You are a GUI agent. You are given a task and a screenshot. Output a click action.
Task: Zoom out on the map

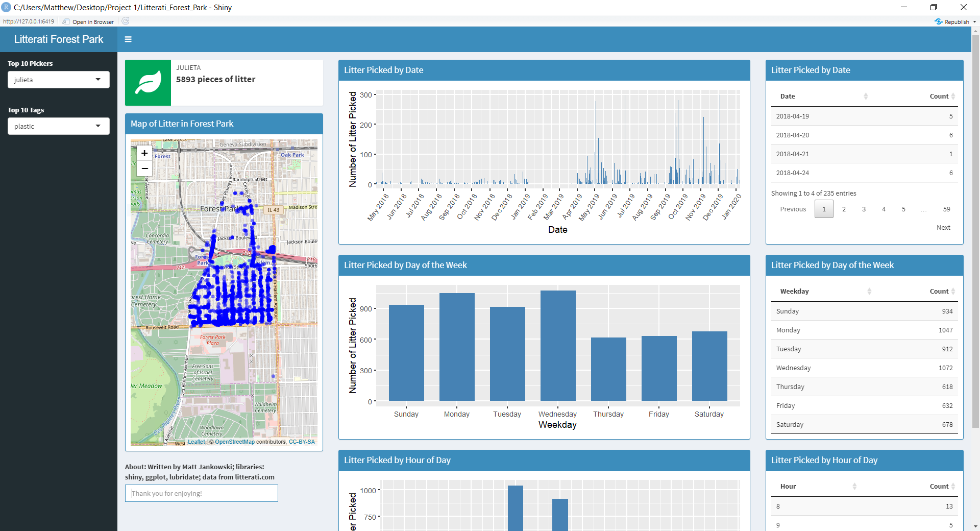(144, 168)
